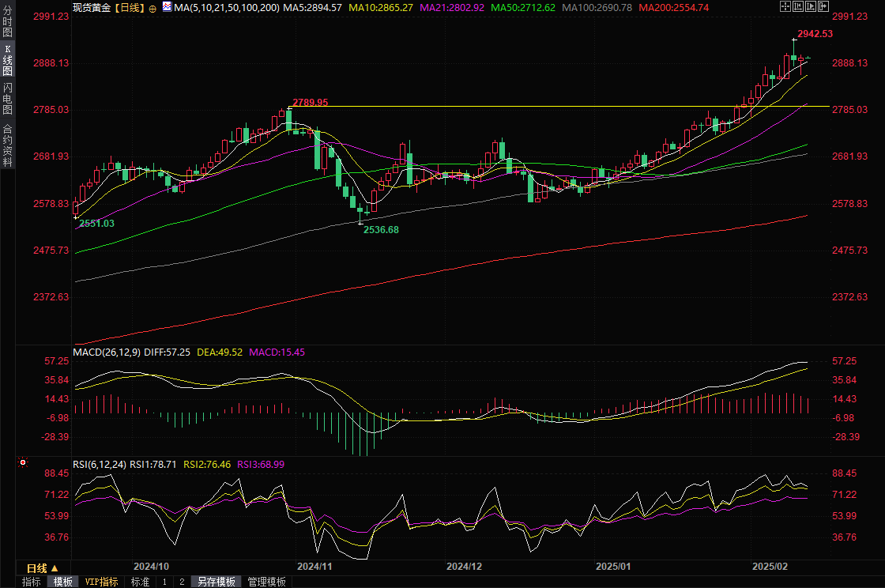Open the 闪电图 sidebar tab
885x588 pixels.
(x=7, y=99)
